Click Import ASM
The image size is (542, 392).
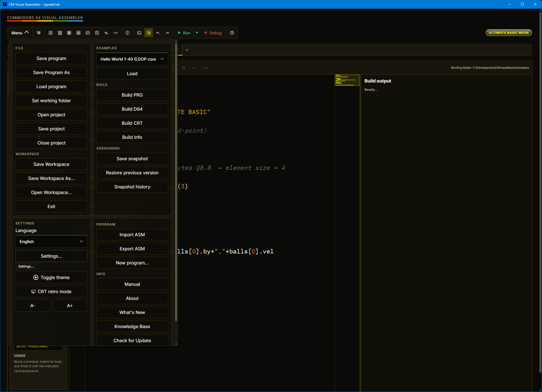(x=132, y=235)
